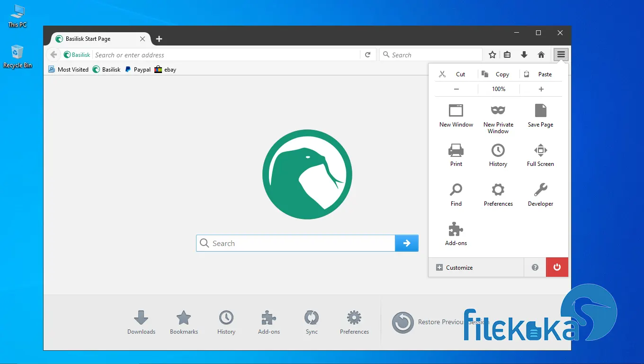Open Add-ons on the start page
The height and width of the screenshot is (364, 644).
click(269, 322)
